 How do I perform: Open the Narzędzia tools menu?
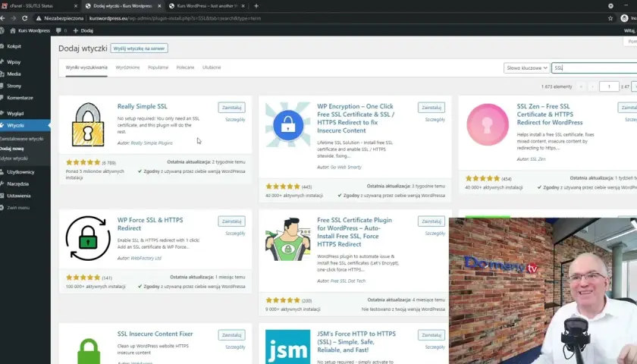click(x=17, y=184)
